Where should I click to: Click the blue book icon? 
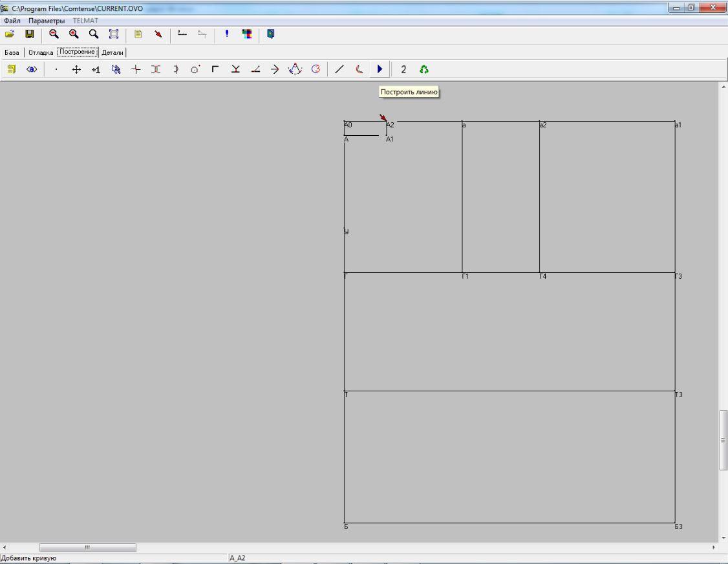pos(271,34)
